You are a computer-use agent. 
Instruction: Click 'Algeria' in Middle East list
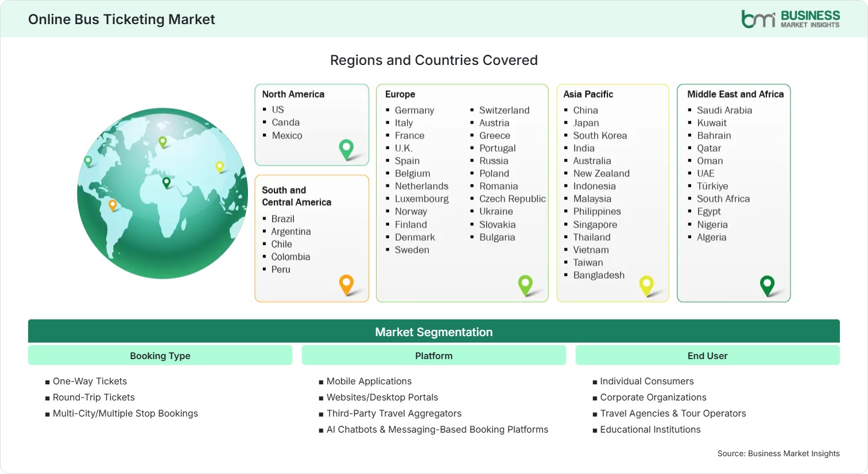pos(712,237)
